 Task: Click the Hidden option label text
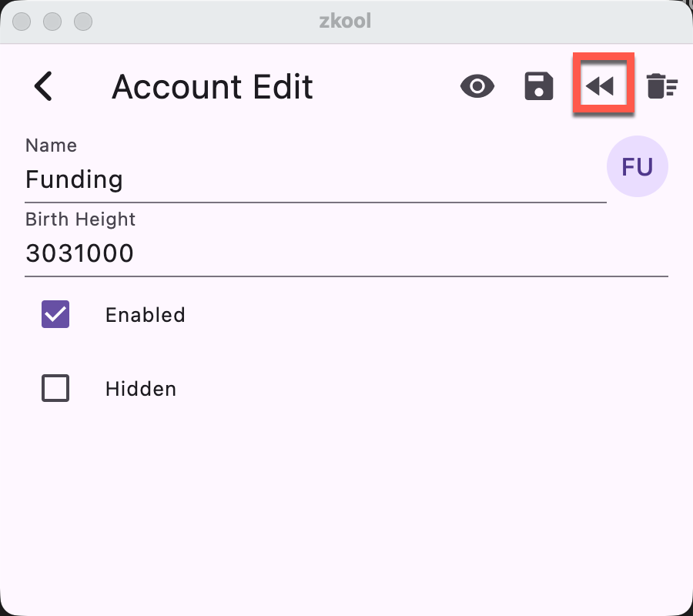coord(141,390)
